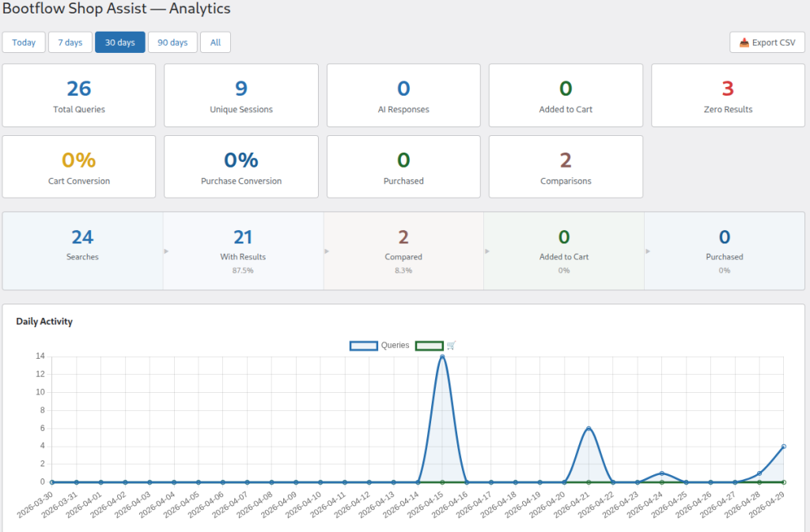Click the funnel arrow after With Results
The image size is (810, 532).
(327, 251)
